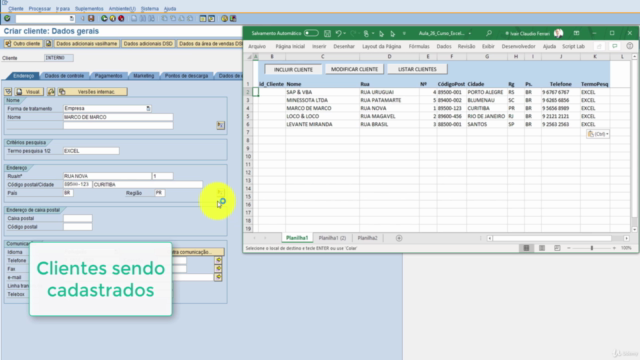Click the Dados adicionais DSD button
The image size is (640, 360).
pyautogui.click(x=148, y=44)
